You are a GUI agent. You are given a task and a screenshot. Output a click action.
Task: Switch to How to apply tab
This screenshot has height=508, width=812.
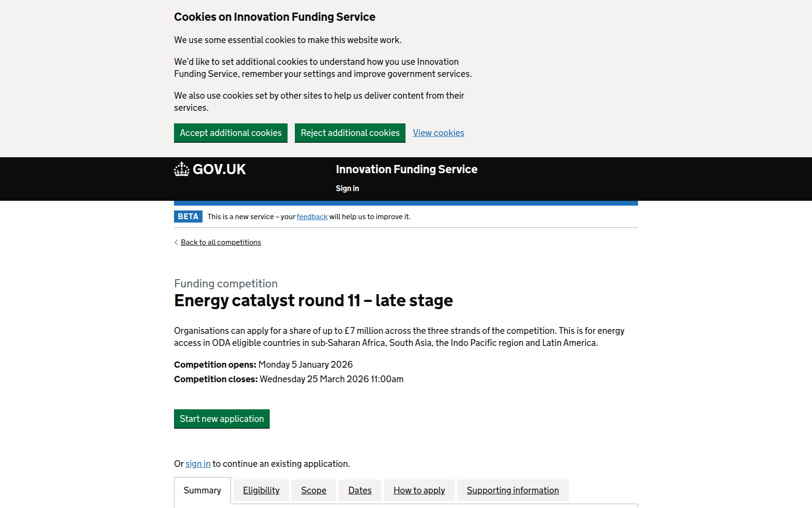point(419,491)
